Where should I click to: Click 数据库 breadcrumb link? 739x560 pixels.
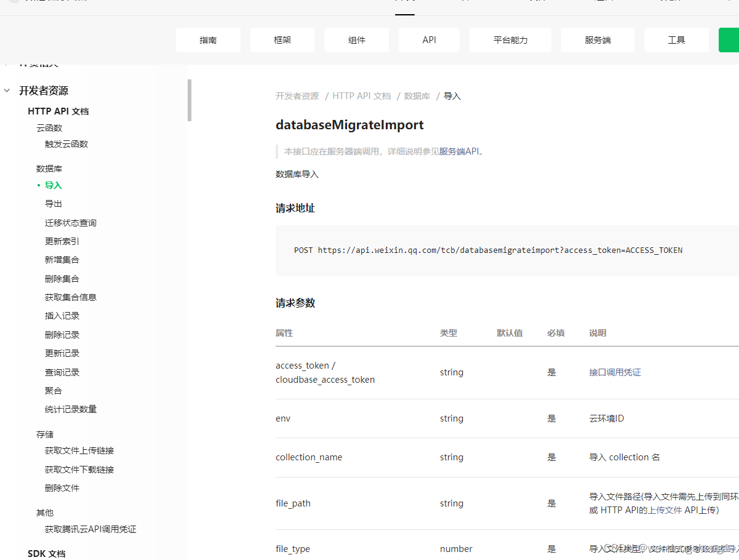417,96
